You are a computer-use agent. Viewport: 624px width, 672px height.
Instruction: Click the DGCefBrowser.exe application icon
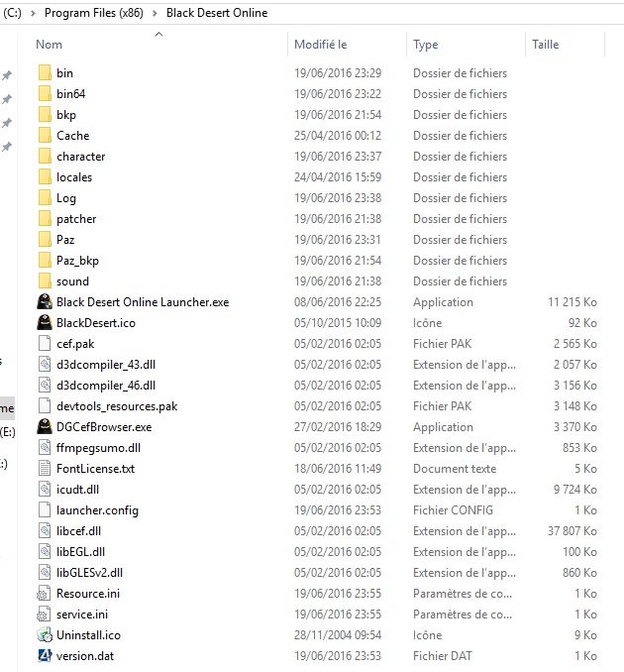point(44,427)
